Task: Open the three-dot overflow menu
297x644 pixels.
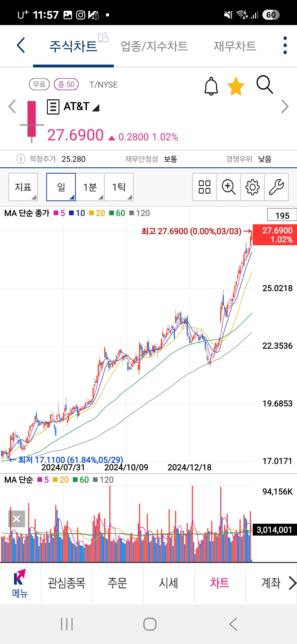Action: tap(285, 45)
